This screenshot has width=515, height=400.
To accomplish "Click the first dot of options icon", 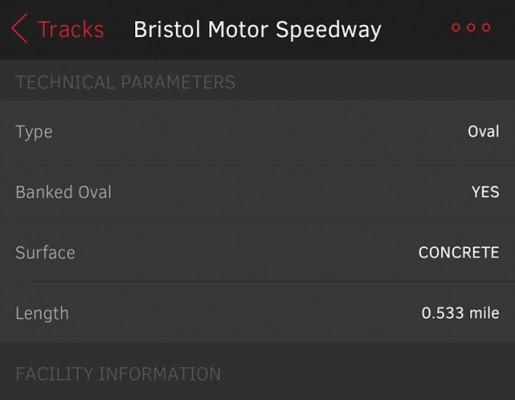I will tap(456, 27).
